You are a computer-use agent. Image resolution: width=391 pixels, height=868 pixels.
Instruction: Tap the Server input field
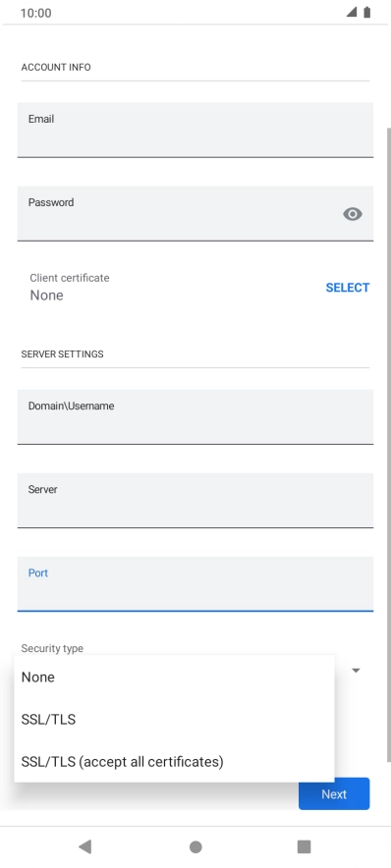click(195, 501)
